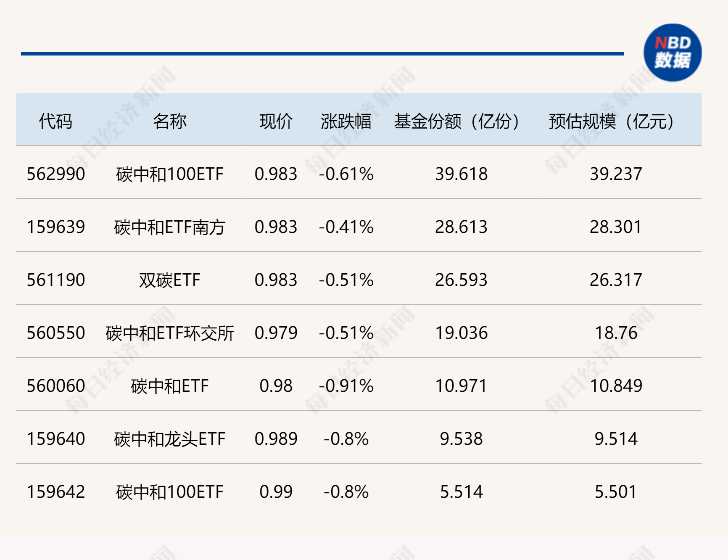The width and height of the screenshot is (728, 560).
Task: Click the fund share value 19.036
Action: 461,333
